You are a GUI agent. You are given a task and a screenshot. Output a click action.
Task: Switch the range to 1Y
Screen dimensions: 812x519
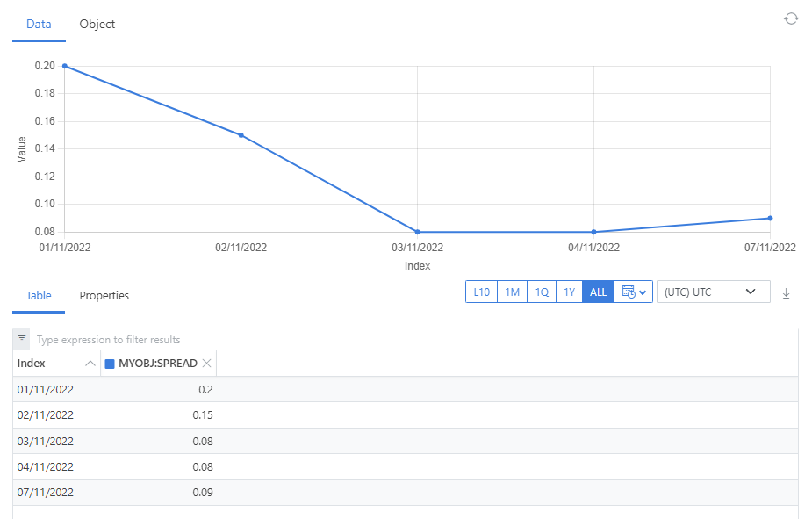(569, 292)
